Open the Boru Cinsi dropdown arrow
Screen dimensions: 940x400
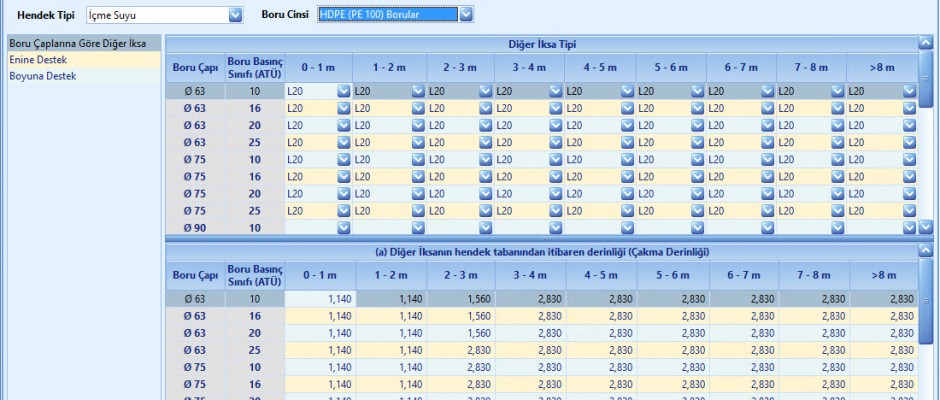(465, 15)
